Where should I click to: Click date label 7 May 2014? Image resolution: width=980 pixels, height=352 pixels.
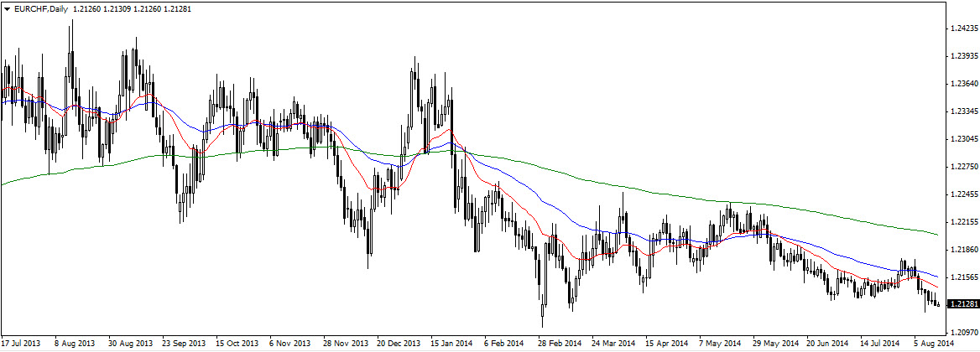[721, 344]
